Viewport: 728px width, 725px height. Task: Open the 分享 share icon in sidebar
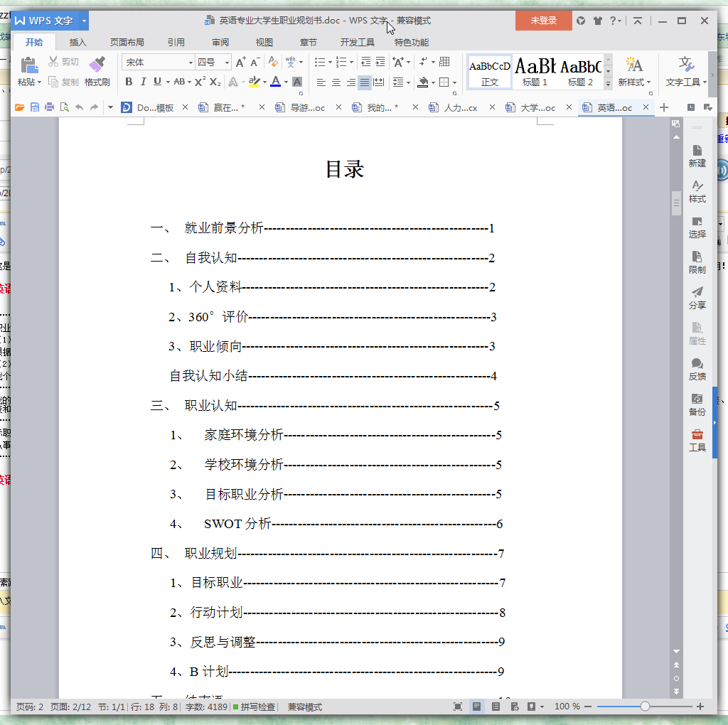coord(697,298)
